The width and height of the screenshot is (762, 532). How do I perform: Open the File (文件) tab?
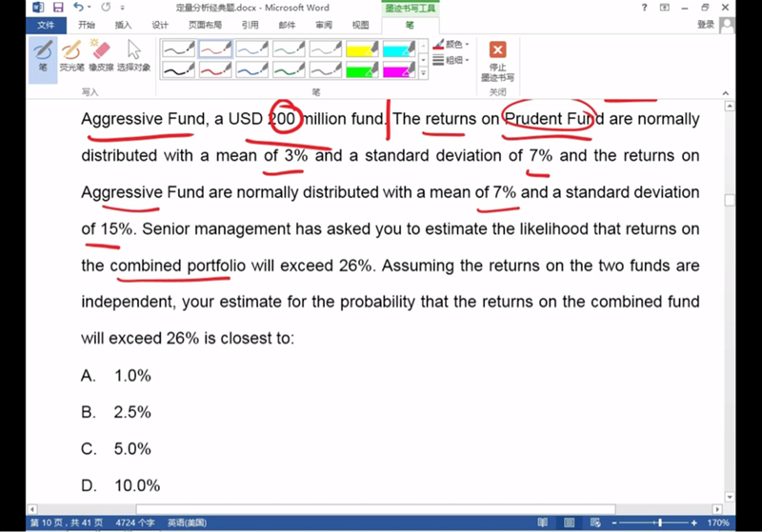46,25
